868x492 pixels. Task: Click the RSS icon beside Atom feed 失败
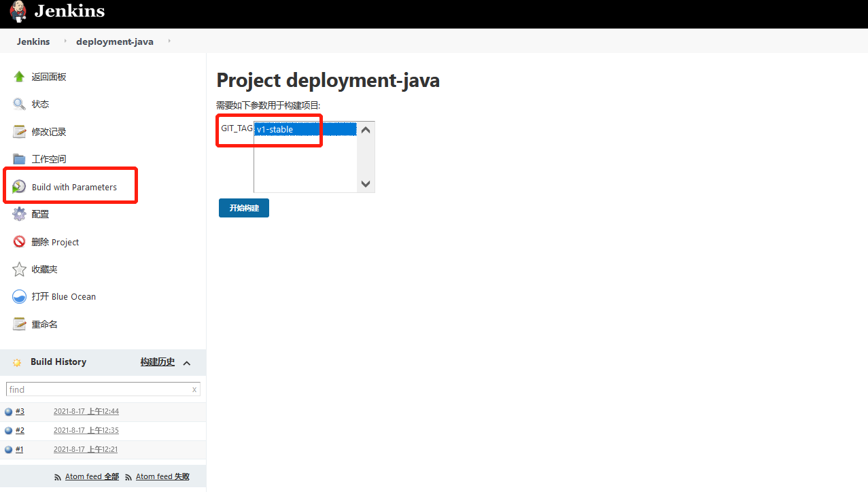[x=128, y=478]
